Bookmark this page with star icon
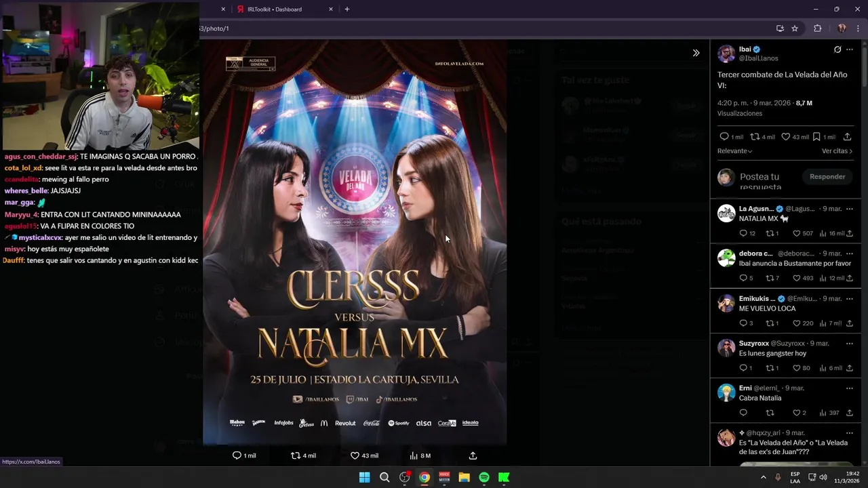 pyautogui.click(x=795, y=28)
